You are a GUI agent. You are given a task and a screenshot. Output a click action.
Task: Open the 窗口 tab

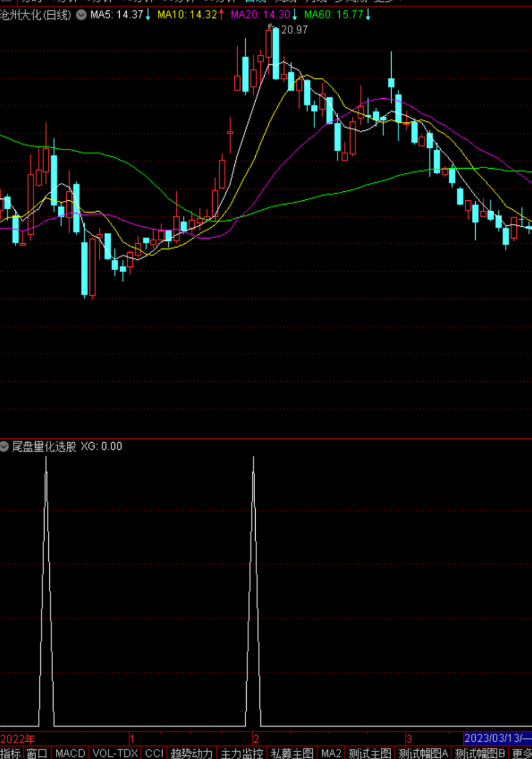pos(37,753)
